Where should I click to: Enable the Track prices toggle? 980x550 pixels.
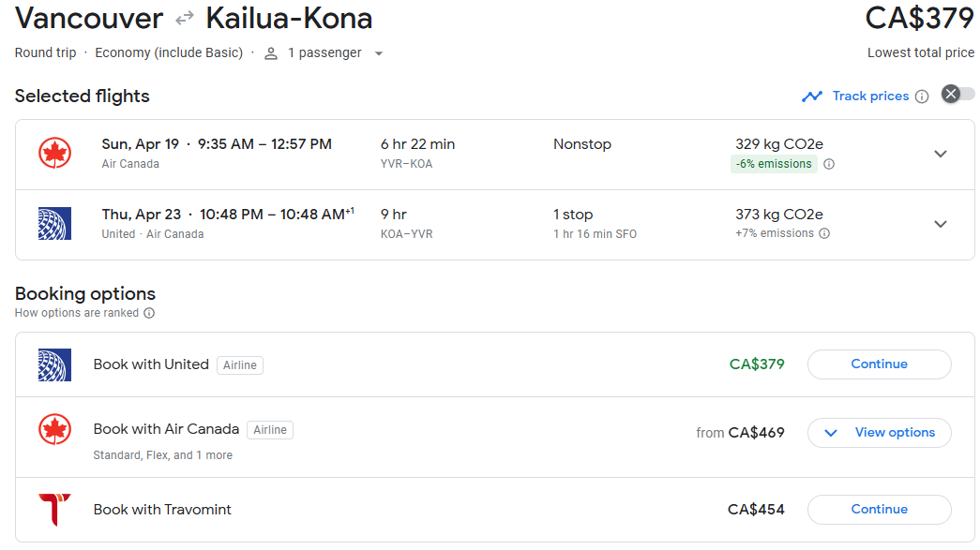[x=957, y=94]
